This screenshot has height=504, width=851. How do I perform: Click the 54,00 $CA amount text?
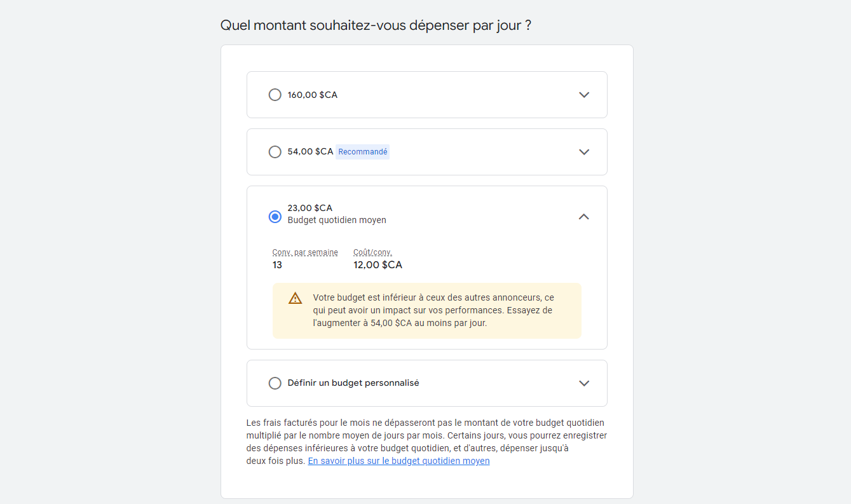tap(310, 151)
